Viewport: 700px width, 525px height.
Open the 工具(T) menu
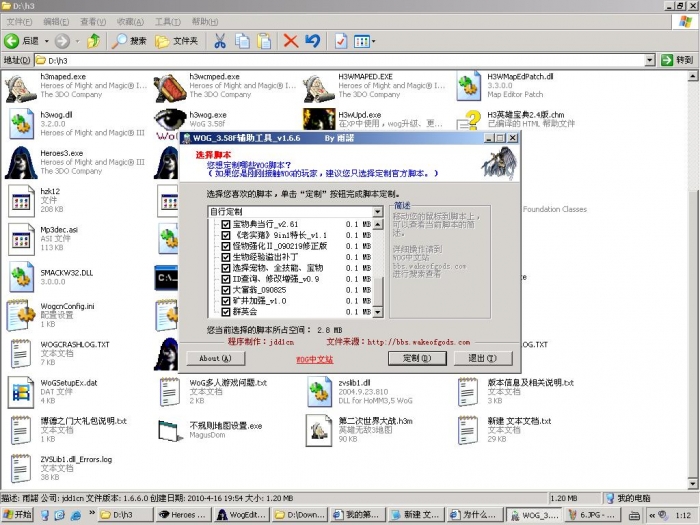(167, 21)
